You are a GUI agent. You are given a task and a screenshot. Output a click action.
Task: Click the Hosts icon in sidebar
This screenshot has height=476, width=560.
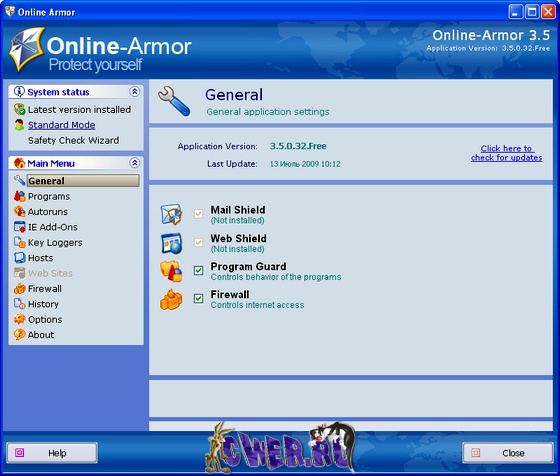click(x=19, y=257)
